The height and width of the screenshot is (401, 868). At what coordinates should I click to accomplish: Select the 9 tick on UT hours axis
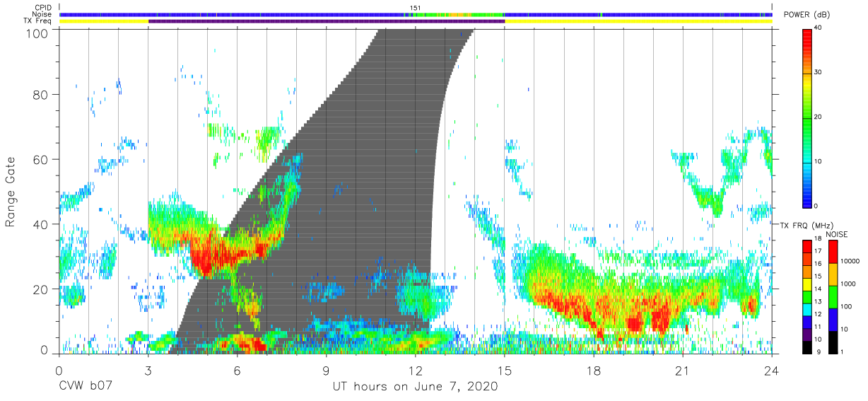pyautogui.click(x=326, y=369)
